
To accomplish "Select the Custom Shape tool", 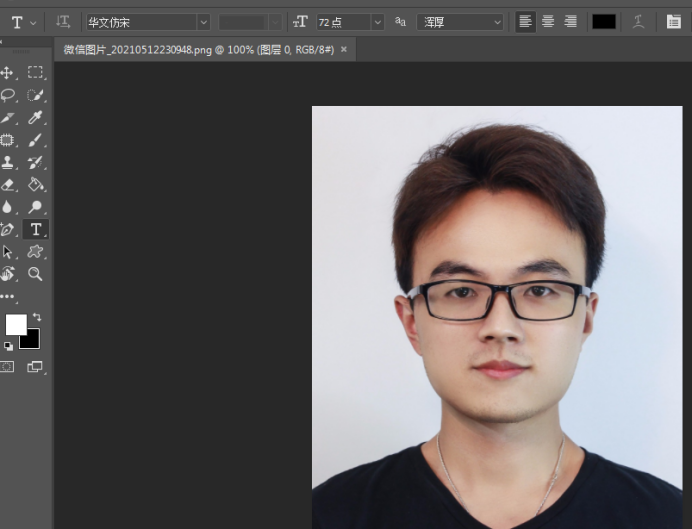I will [35, 252].
